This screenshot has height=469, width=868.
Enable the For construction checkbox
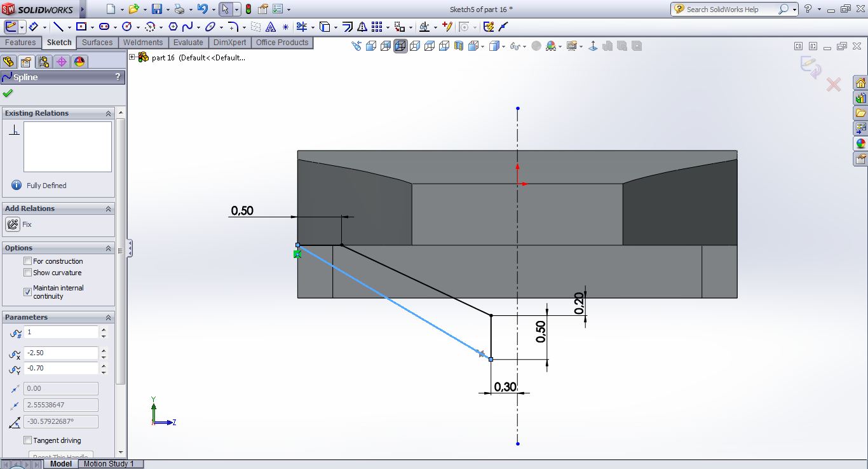[27, 261]
